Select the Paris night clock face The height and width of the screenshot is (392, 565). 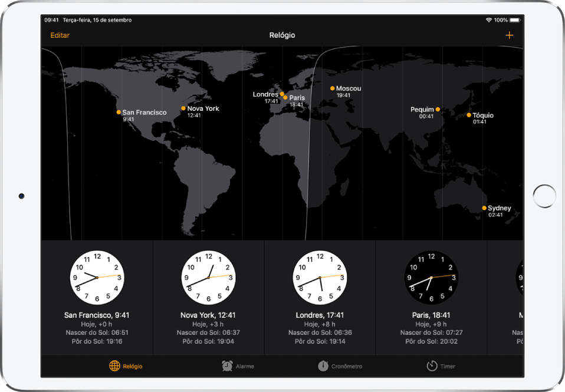pyautogui.click(x=431, y=277)
